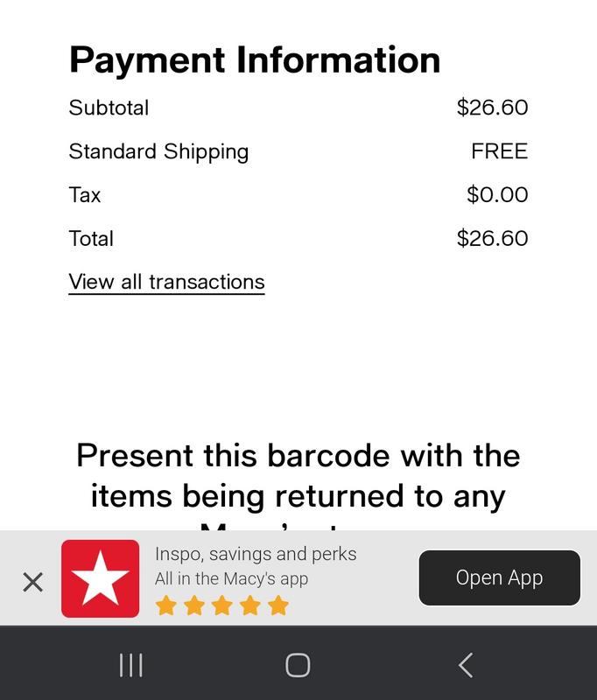
Task: Go back using Android back arrow
Action: 466,665
